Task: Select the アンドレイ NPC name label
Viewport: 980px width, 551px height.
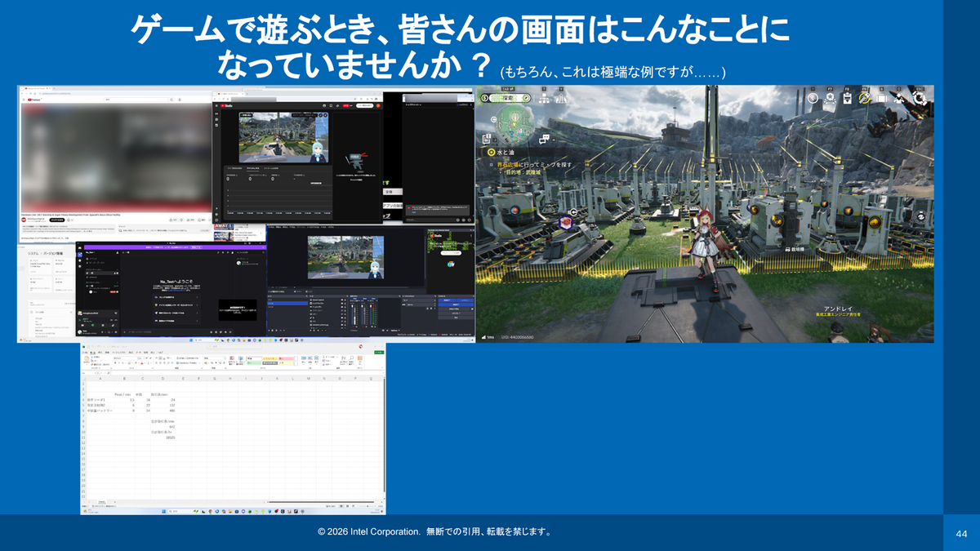Action: click(837, 309)
